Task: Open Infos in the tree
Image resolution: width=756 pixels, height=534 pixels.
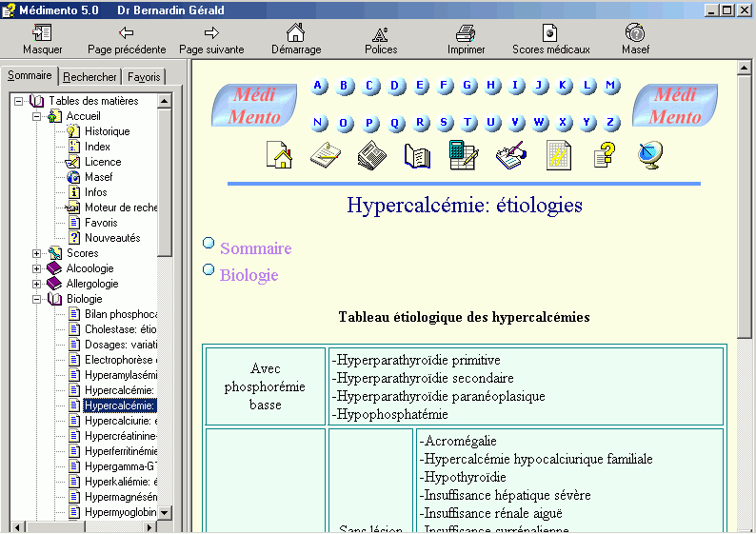Action: tap(96, 192)
